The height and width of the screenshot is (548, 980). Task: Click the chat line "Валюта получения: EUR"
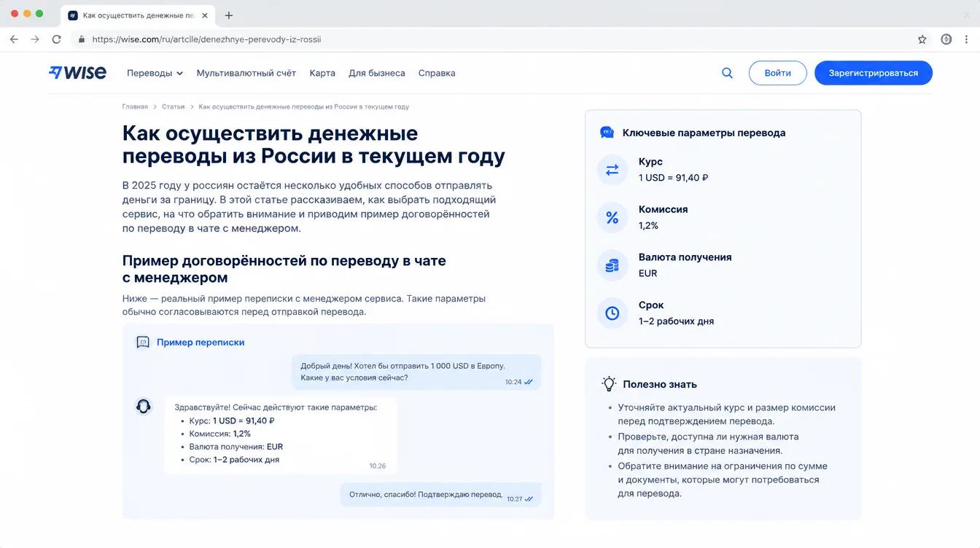tap(236, 447)
